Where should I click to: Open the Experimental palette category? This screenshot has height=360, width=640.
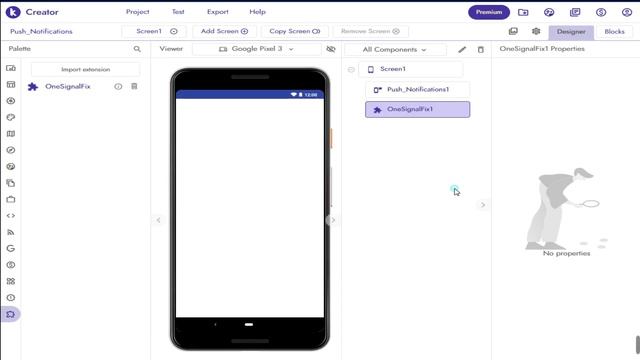pos(11,298)
